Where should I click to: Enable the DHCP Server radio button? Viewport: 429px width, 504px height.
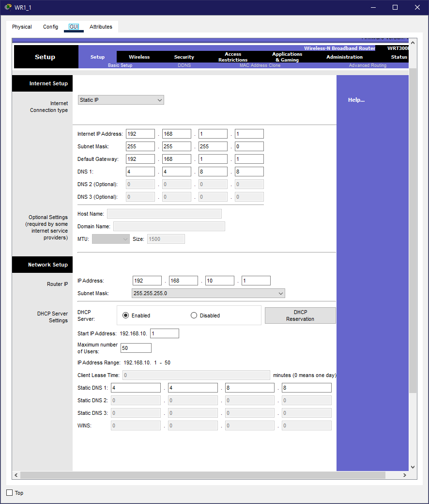click(126, 315)
